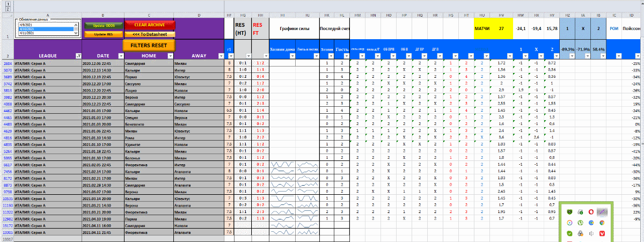Screen dimensions: 644x242
Task: Open the AWAY column filter dropdown
Action: tap(219, 56)
